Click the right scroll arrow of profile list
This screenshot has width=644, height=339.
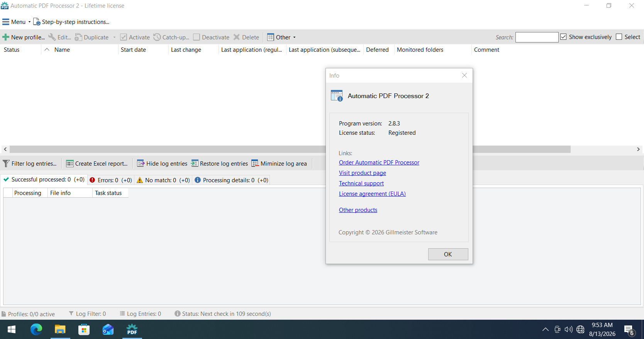pos(639,149)
